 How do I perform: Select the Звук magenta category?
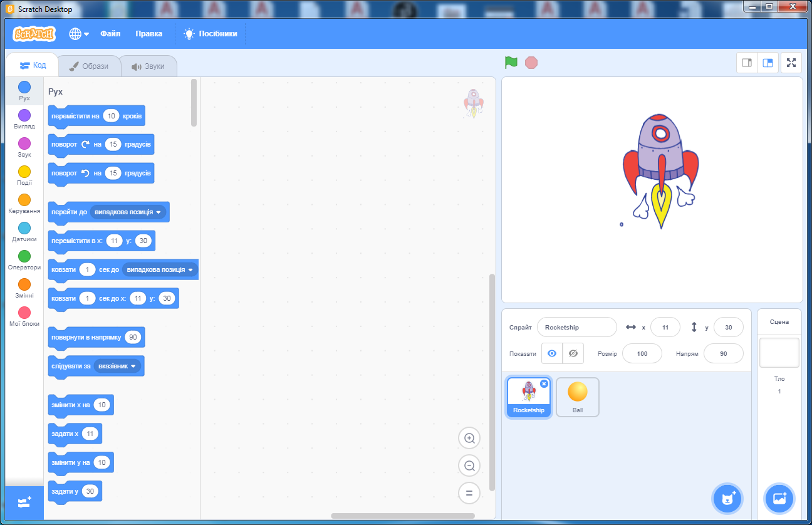point(24,147)
